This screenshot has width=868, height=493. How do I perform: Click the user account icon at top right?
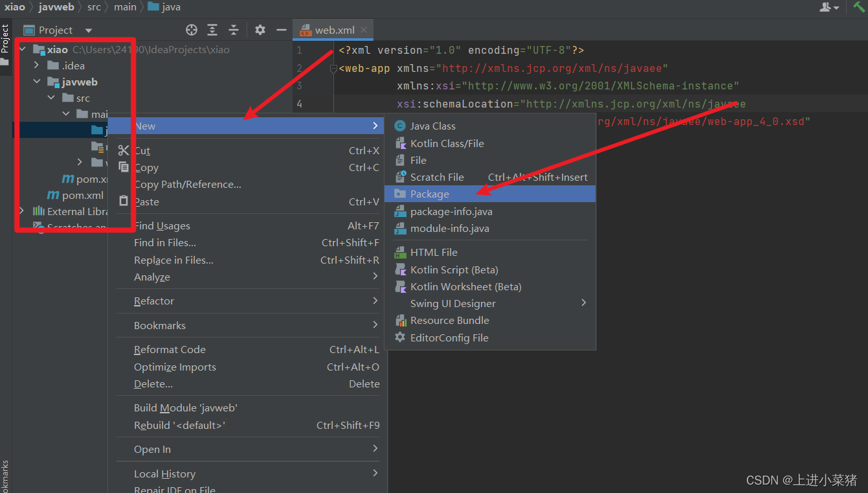(826, 7)
